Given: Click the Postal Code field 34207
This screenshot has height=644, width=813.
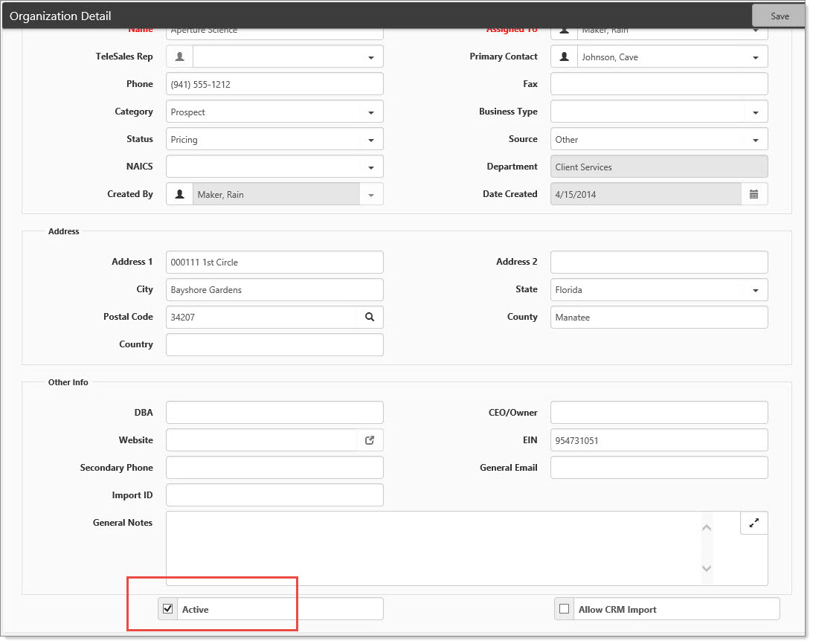Looking at the screenshot, I should point(261,317).
